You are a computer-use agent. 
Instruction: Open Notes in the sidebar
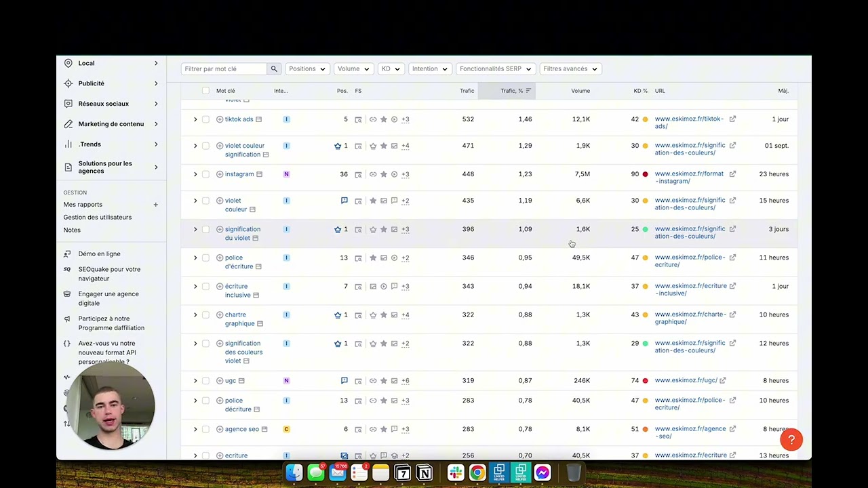point(72,230)
